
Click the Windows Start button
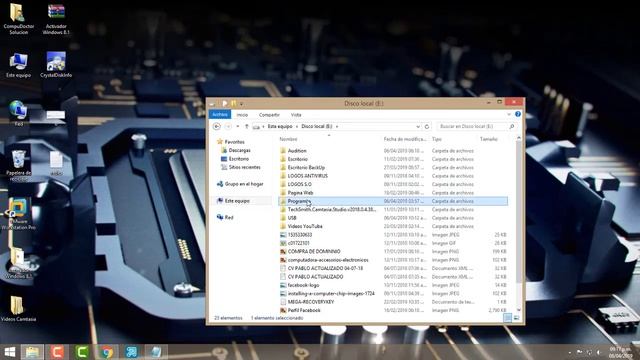9,352
